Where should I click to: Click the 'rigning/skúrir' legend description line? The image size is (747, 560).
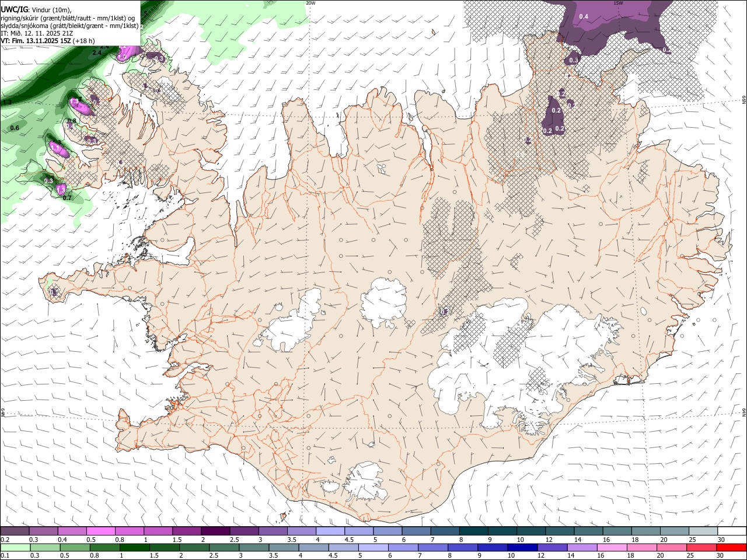(x=68, y=18)
